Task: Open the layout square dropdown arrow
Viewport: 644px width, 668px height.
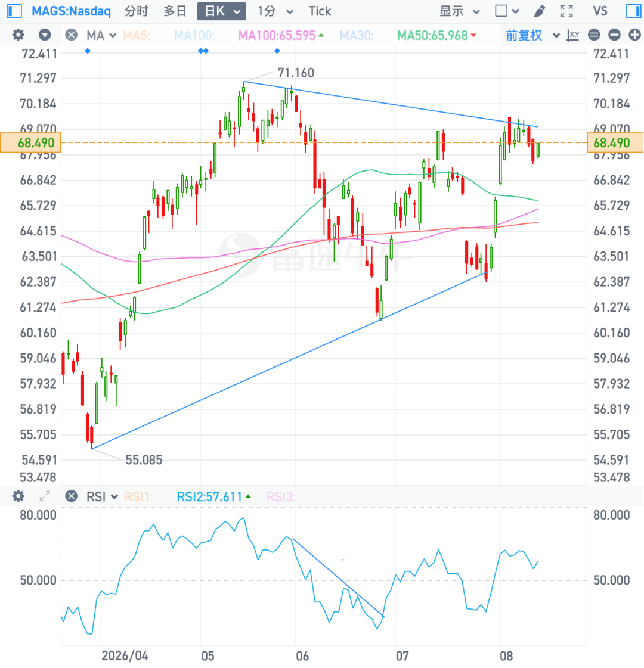Action: point(516,11)
